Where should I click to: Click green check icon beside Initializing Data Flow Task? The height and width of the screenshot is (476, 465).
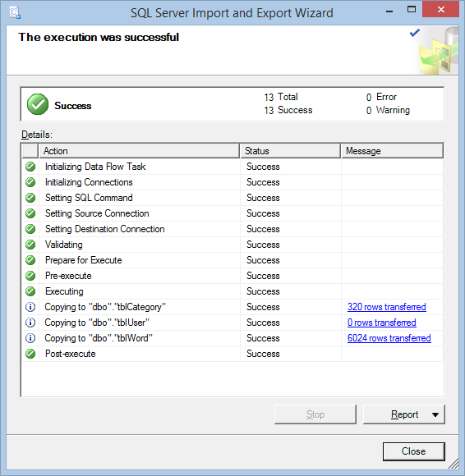click(30, 167)
